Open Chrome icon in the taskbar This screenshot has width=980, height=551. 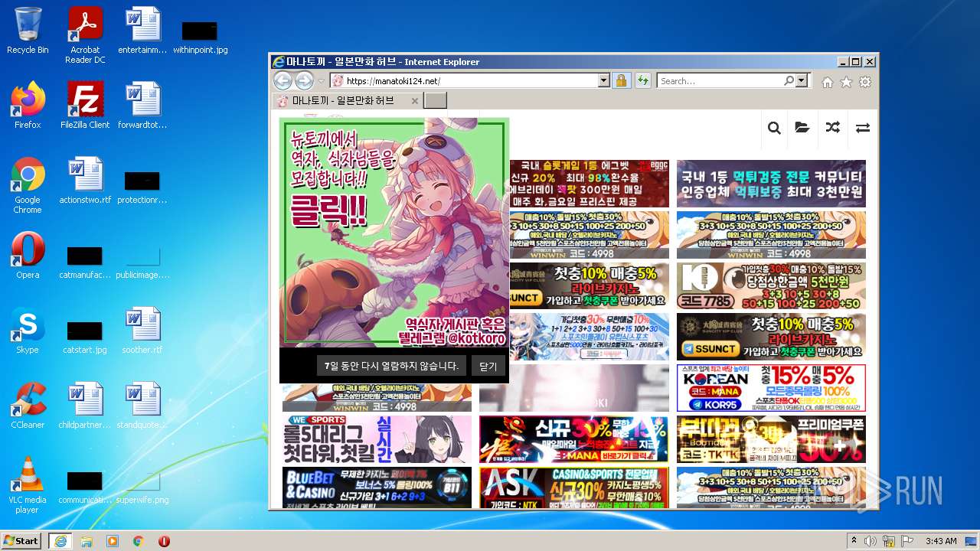click(139, 541)
